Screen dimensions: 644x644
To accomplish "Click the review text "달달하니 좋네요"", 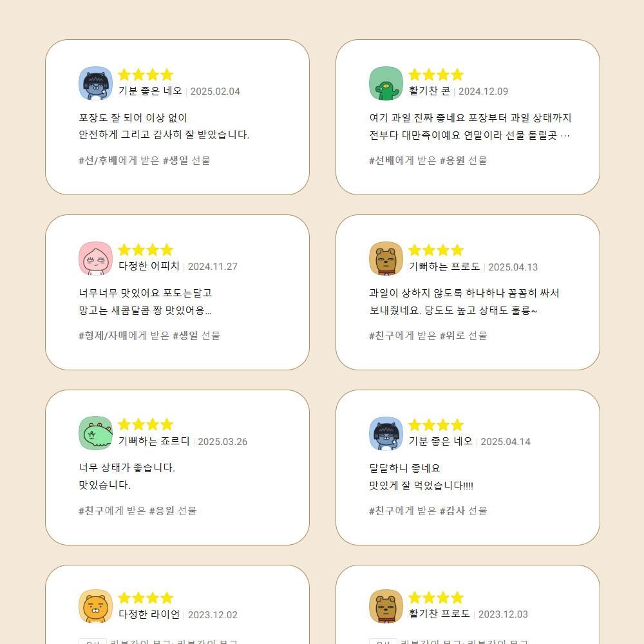I will click(404, 468).
